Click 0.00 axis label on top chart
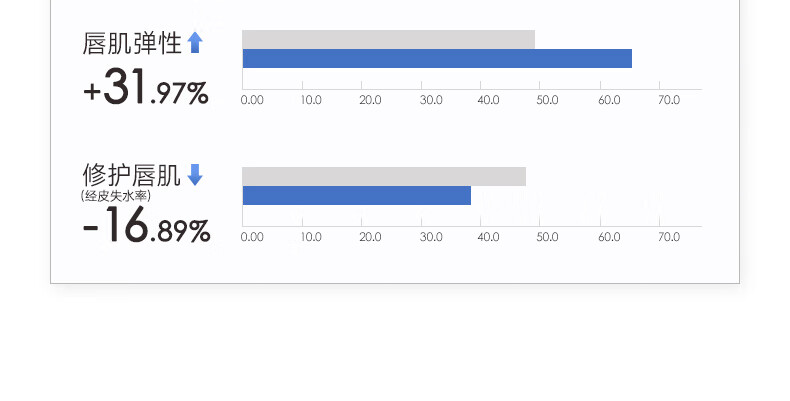The width and height of the screenshot is (790, 401). point(252,100)
